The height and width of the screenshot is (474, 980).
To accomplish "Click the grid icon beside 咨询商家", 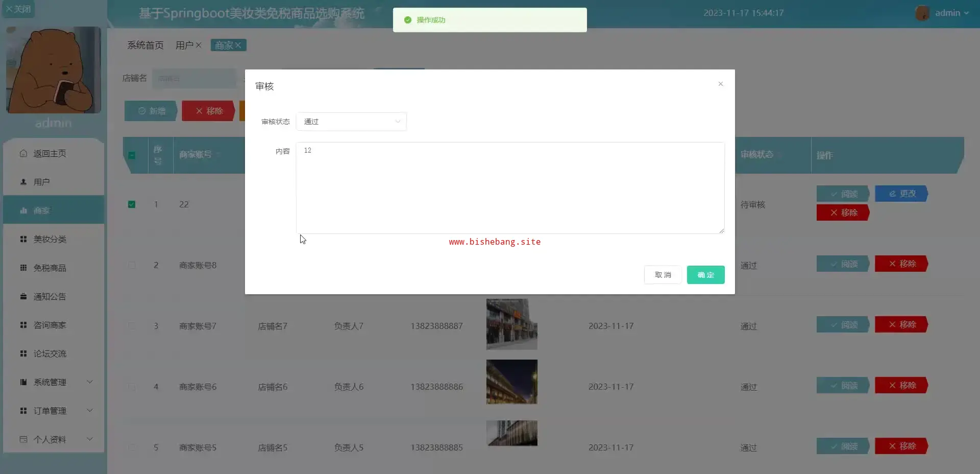I will (23, 325).
